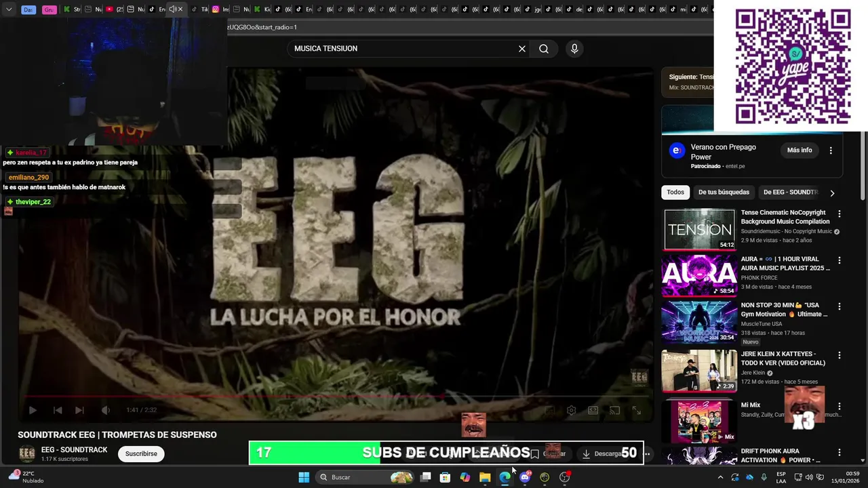Screen dimensions: 868x488
Task: Clear the search box with the X icon
Action: pos(522,49)
